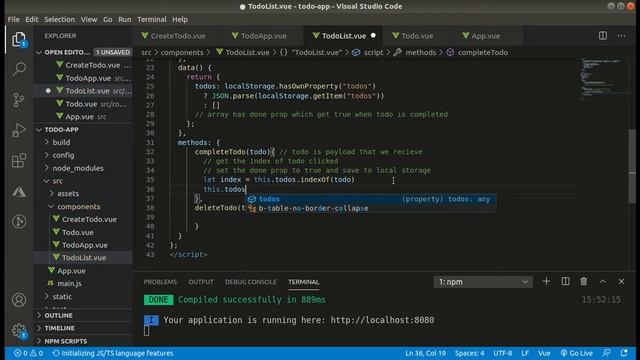Click the errors and warnings status indicator
Viewport: 640px width, 360px height.
(x=28, y=353)
